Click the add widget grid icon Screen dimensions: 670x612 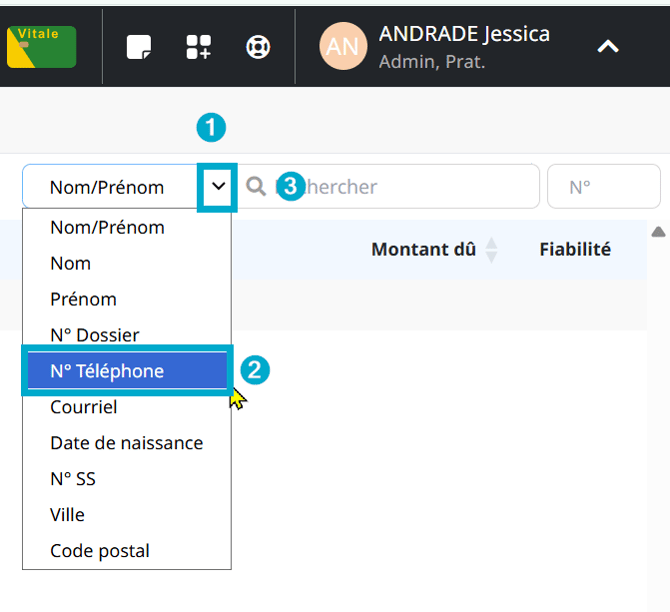click(x=199, y=47)
